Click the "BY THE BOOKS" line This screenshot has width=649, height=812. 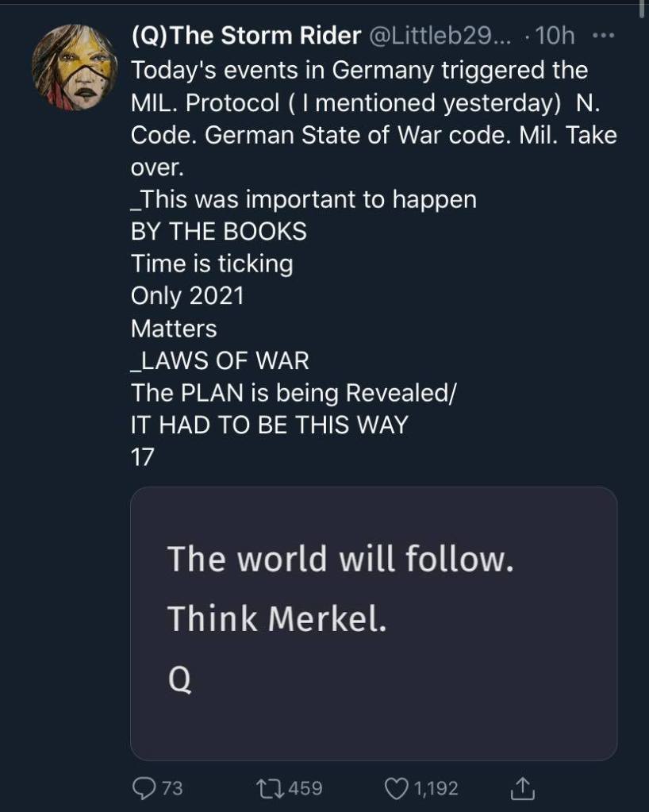tap(218, 232)
